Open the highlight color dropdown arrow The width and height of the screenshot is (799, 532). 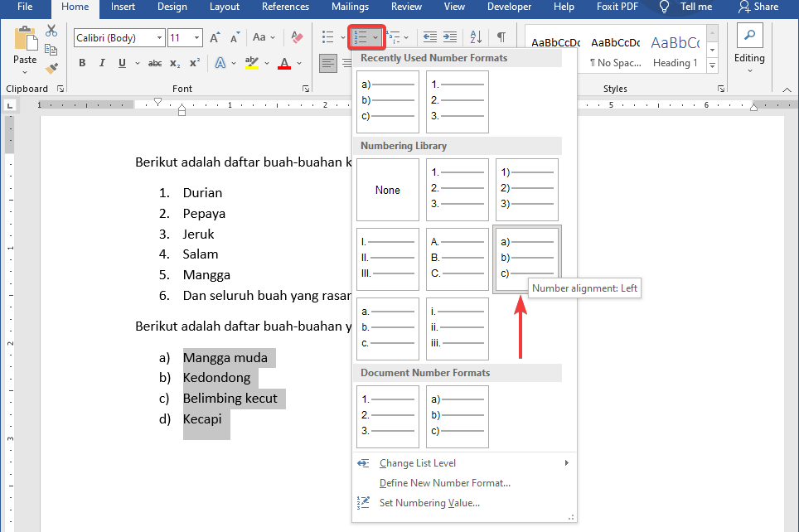pyautogui.click(x=267, y=63)
